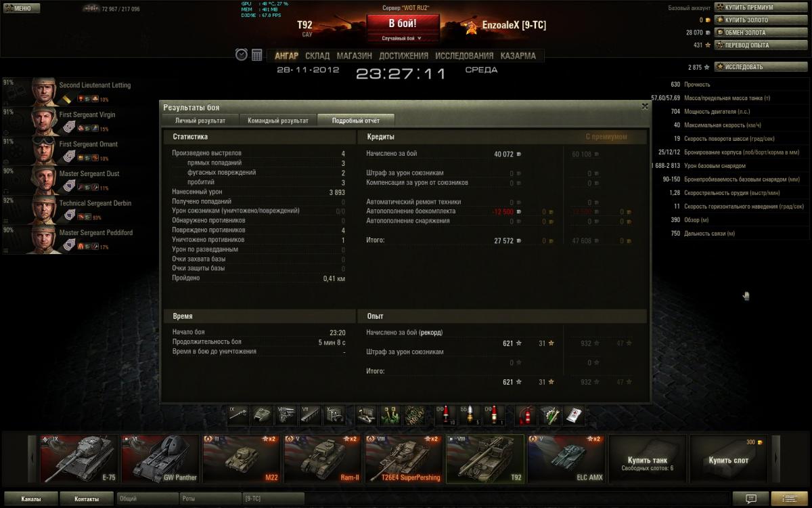Open the ИССЛЕДОВАНИЯ menu section
The height and width of the screenshot is (508, 812).
click(x=464, y=56)
